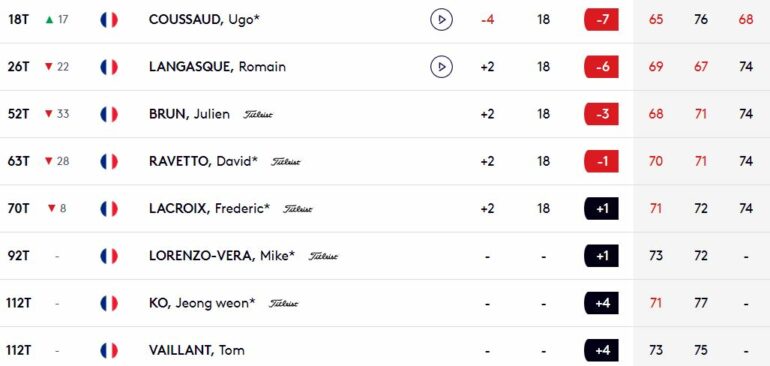770x366 pixels.
Task: Click the green up arrow for Coussaud
Action: [49, 20]
